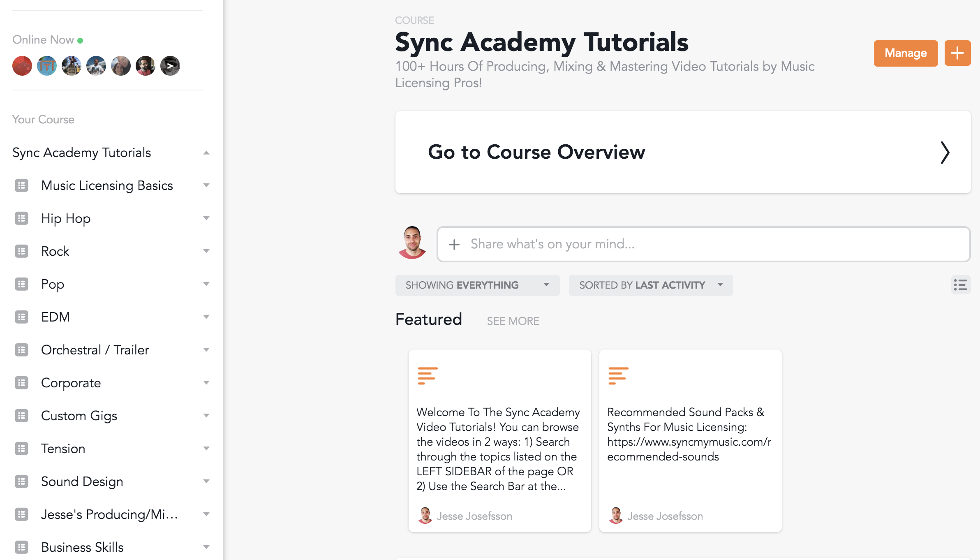The height and width of the screenshot is (560, 980).
Task: Expand the Business Skills arrow
Action: [206, 547]
